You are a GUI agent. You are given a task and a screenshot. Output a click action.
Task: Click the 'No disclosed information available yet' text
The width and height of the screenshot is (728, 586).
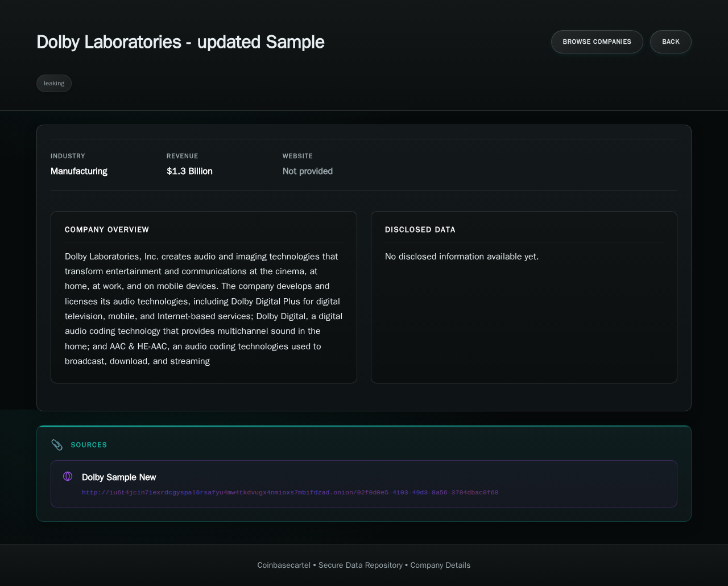tap(462, 257)
